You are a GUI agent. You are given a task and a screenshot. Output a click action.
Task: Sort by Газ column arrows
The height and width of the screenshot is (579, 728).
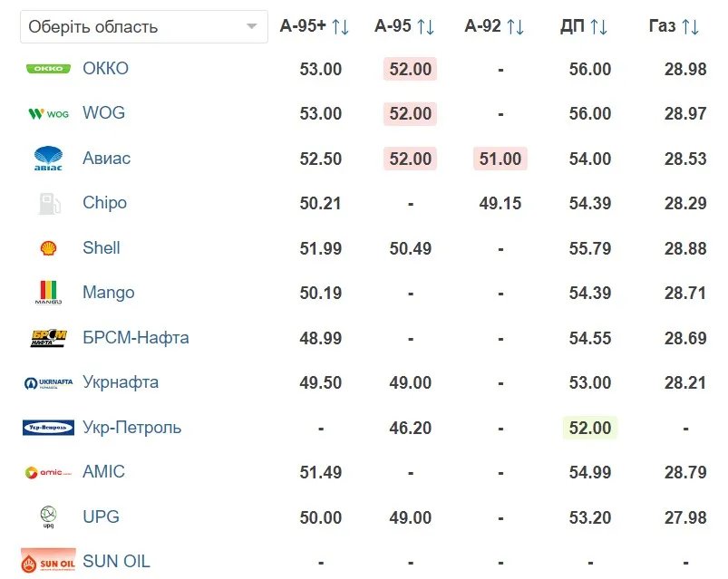(691, 26)
